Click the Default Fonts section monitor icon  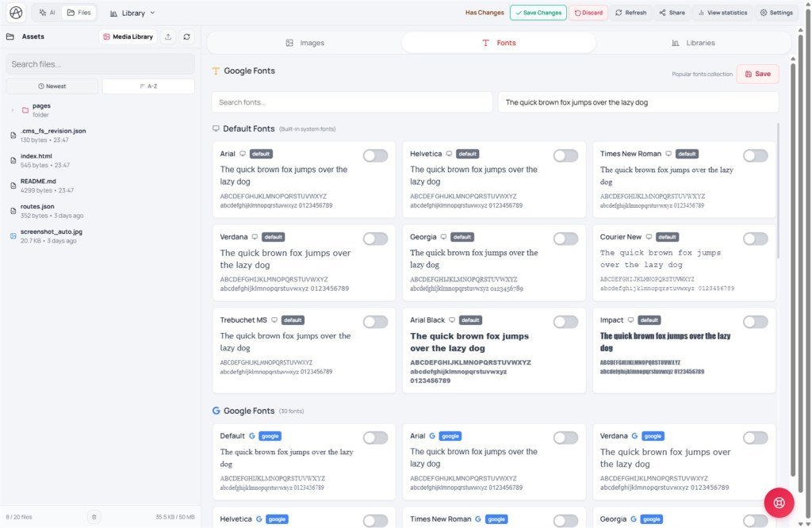[216, 128]
